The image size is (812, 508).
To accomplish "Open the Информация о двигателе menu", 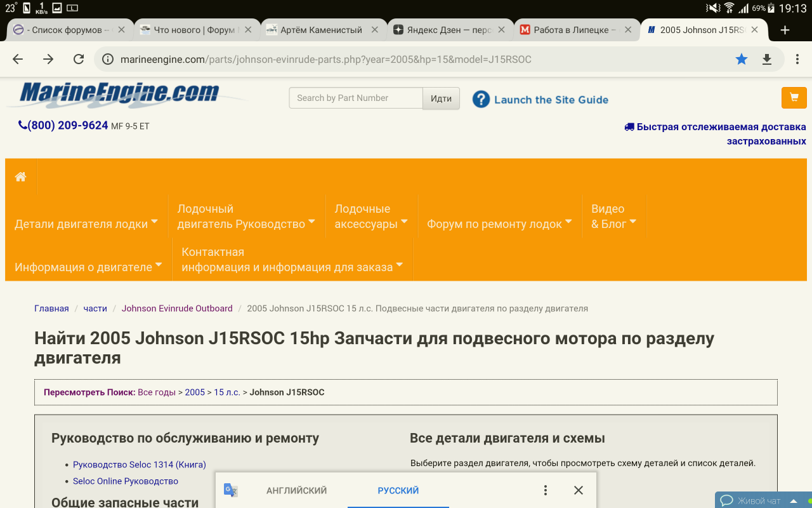I will coord(88,267).
